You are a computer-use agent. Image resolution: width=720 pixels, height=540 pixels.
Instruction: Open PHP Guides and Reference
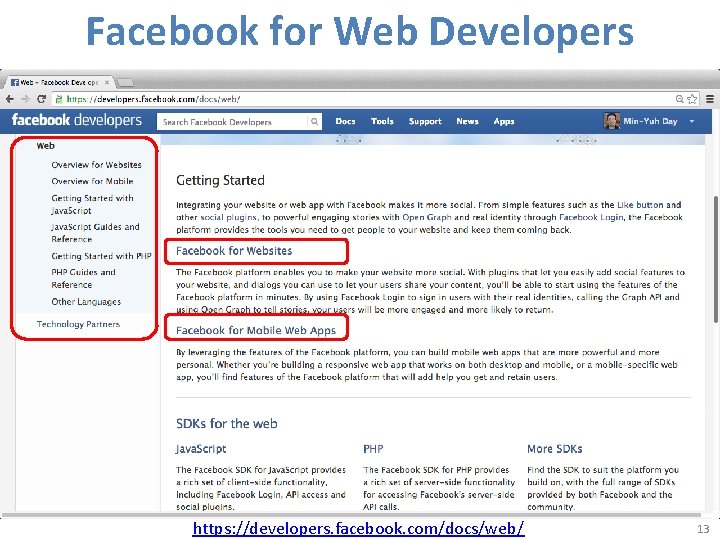[x=83, y=278]
